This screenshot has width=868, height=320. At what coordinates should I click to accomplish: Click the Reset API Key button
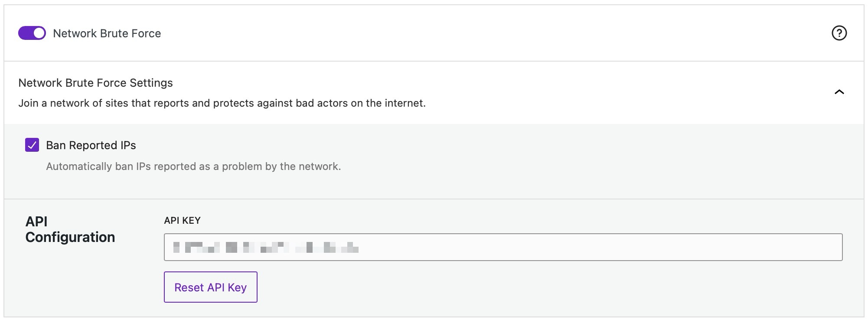coord(210,287)
